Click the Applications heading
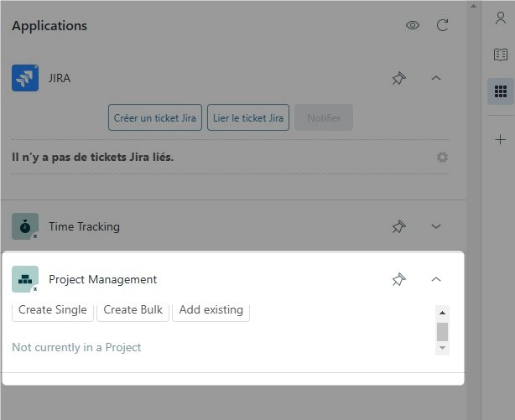 click(x=49, y=26)
